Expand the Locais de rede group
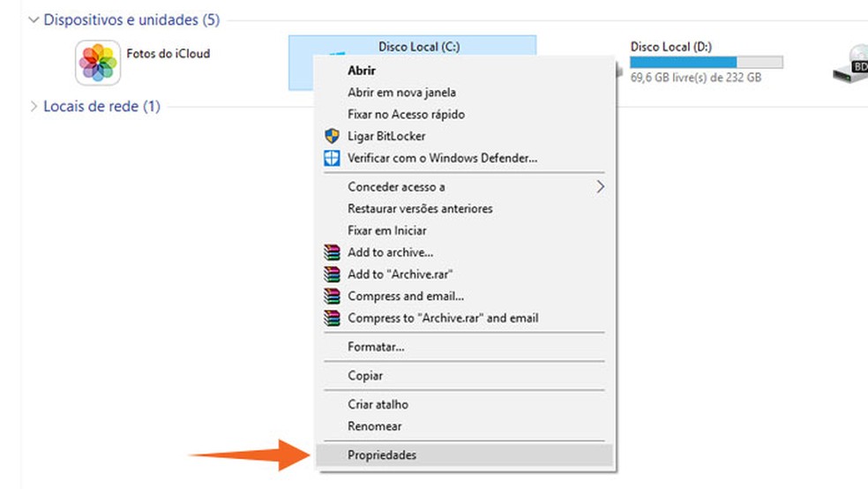Image resolution: width=868 pixels, height=489 pixels. pos(34,107)
